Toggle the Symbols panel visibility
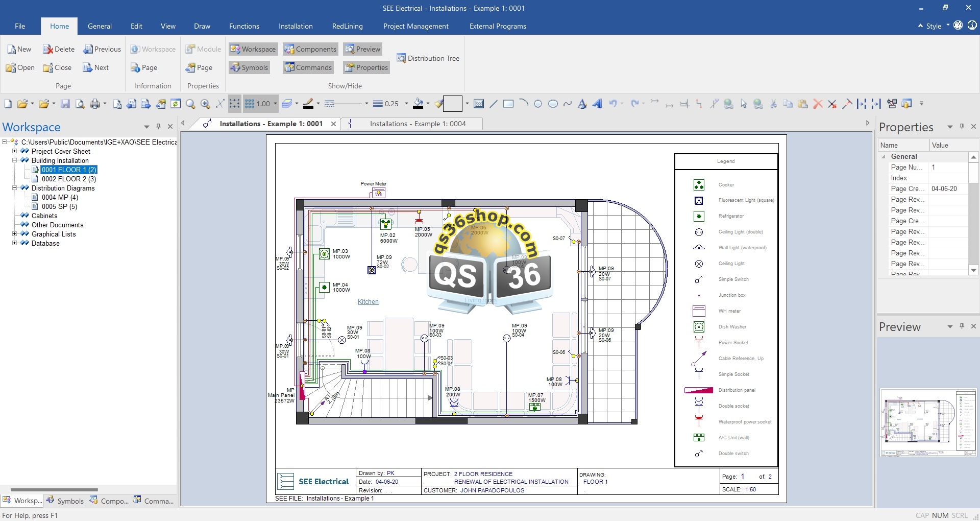980x521 pixels. tap(249, 67)
